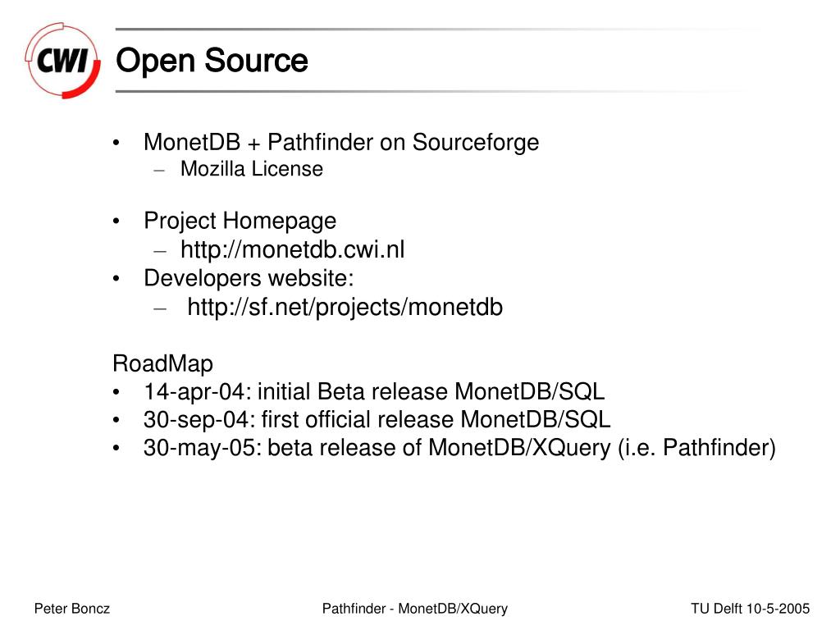The image size is (840, 630).
Task: Select the Open Source slide title
Action: click(x=212, y=60)
